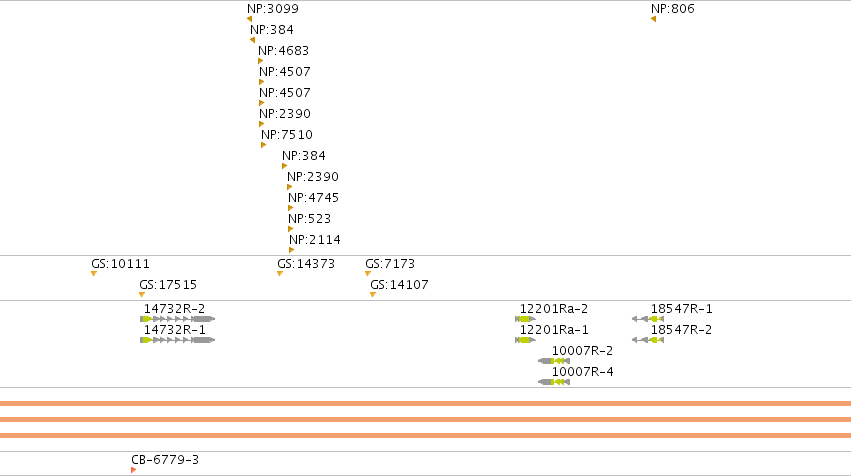Open the NP:2390 label directly above NP:7510

(285, 114)
